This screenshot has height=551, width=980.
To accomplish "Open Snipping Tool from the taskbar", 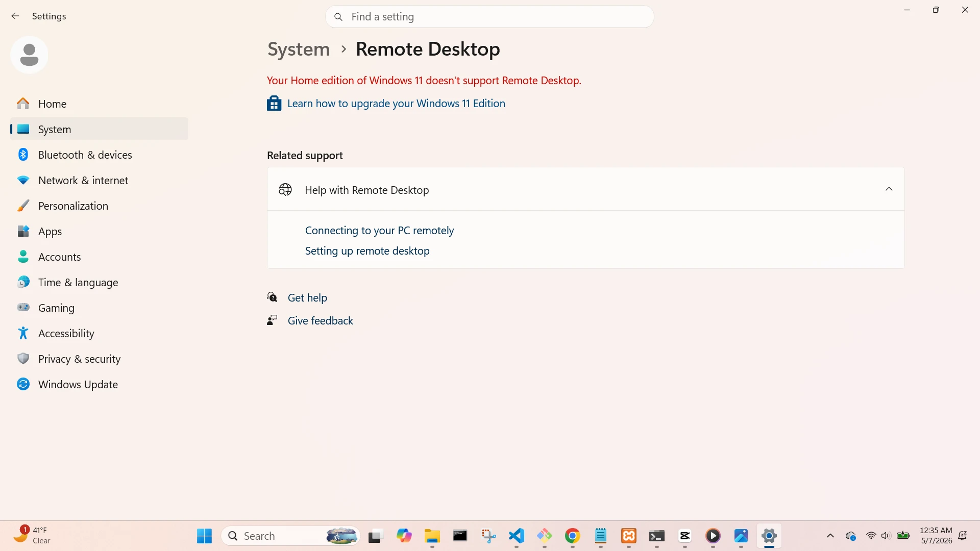I will point(488,536).
